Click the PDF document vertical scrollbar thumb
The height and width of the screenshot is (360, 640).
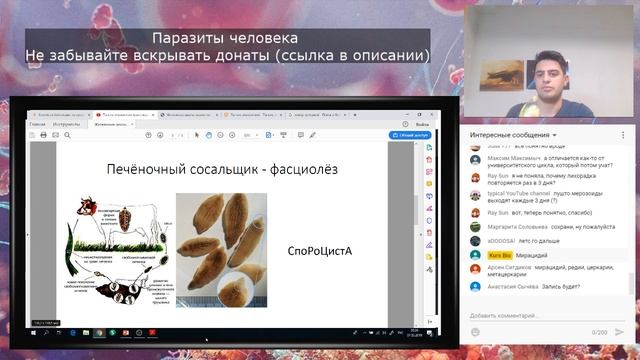tap(416, 210)
